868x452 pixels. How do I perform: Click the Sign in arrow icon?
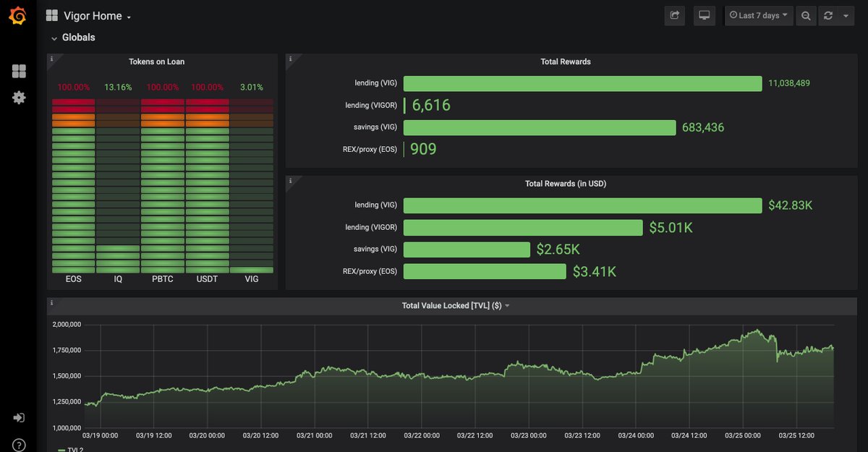click(19, 418)
